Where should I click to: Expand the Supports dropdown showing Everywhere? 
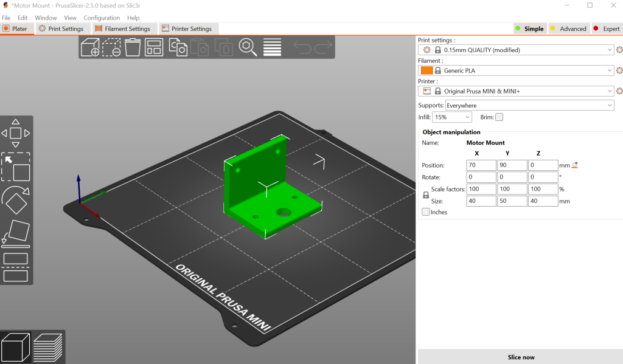point(530,105)
